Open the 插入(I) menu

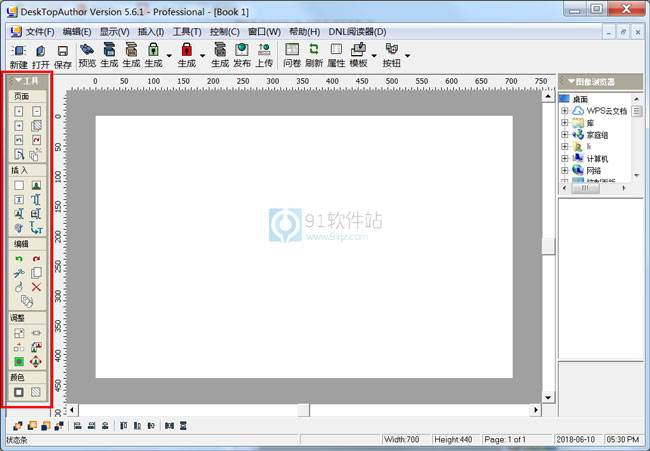pos(150,31)
